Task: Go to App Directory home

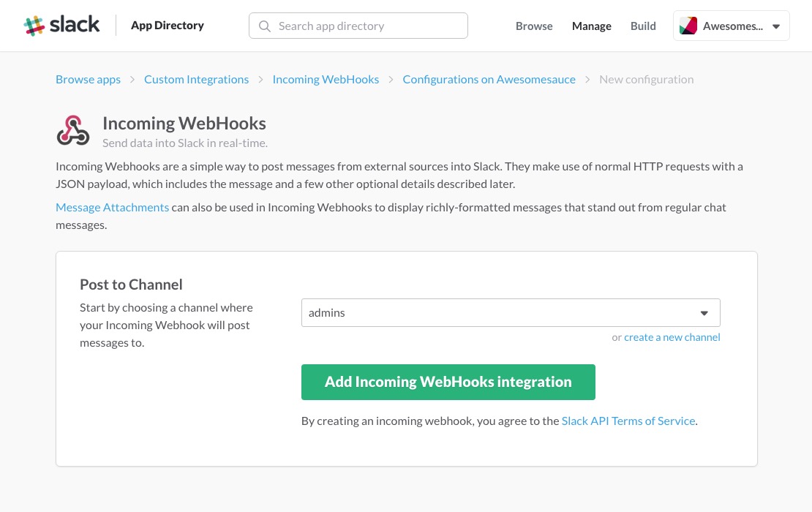Action: [168, 26]
